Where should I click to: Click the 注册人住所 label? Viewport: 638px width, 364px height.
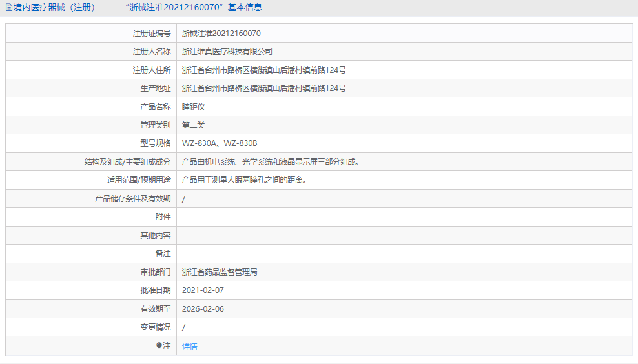152,70
